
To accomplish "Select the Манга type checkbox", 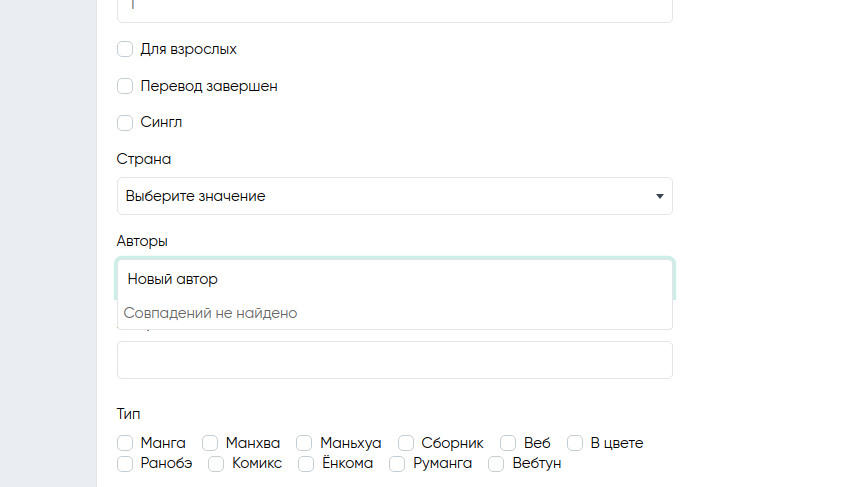I will [x=125, y=443].
